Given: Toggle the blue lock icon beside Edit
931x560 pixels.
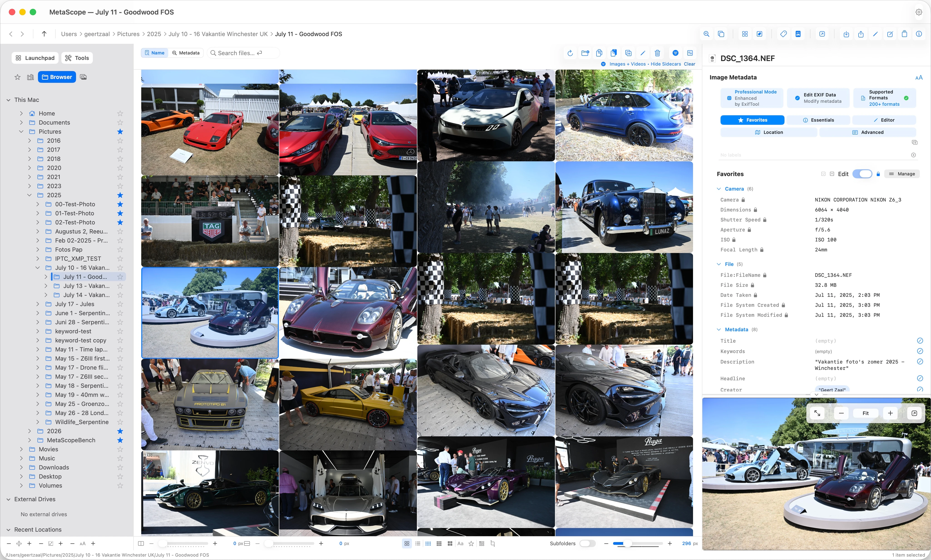Looking at the screenshot, I should coord(878,174).
